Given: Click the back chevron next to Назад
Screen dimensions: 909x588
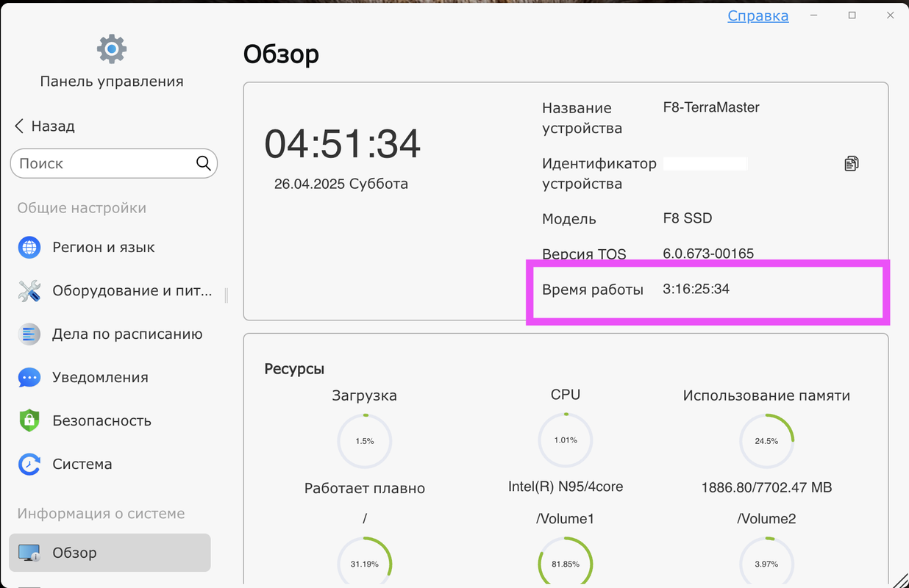Looking at the screenshot, I should [19, 126].
